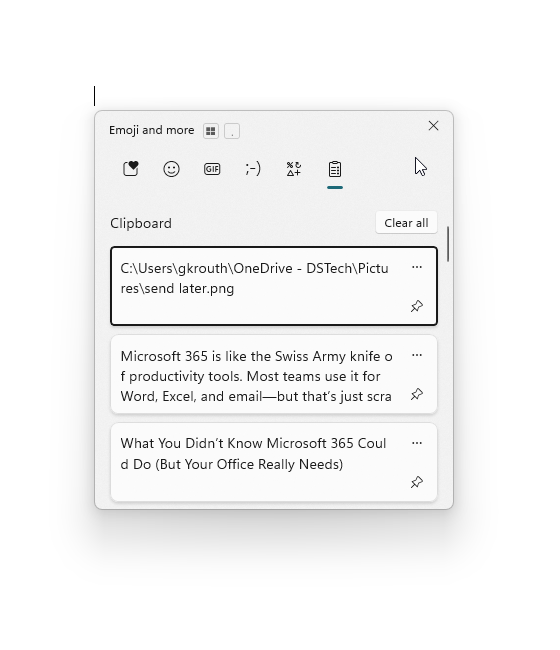Pin the send later.png path item
This screenshot has width=560, height=650.
coord(417,306)
